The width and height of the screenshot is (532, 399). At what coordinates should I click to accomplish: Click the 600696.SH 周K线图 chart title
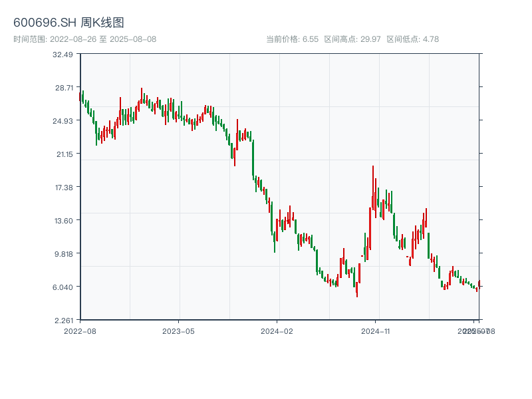68,23
